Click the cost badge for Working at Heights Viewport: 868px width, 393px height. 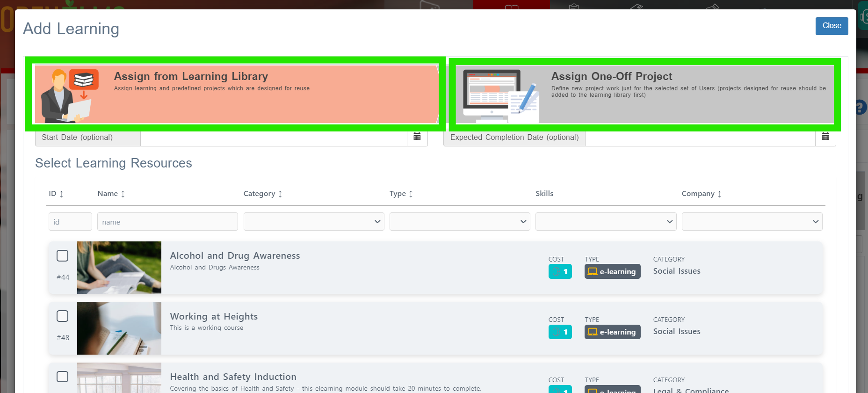560,332
